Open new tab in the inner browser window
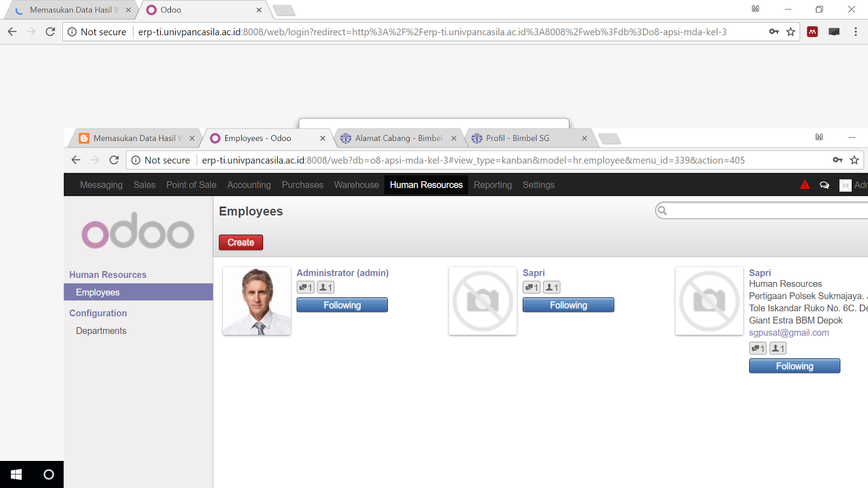The width and height of the screenshot is (868, 488). tap(610, 139)
